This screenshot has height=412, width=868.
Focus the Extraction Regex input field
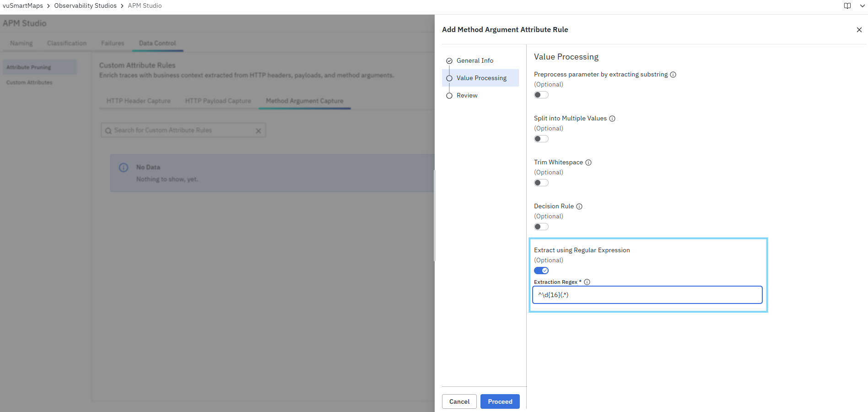click(647, 295)
